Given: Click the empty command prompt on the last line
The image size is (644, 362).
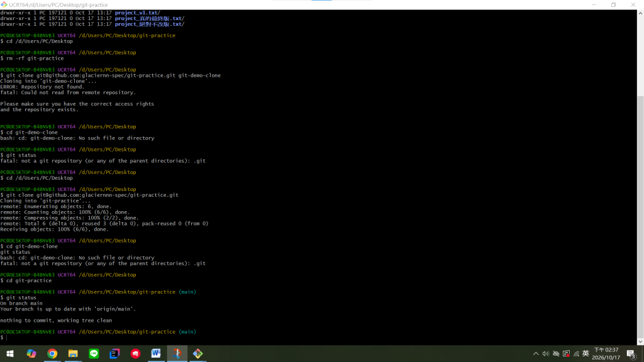Looking at the screenshot, I should pyautogui.click(x=4, y=337).
